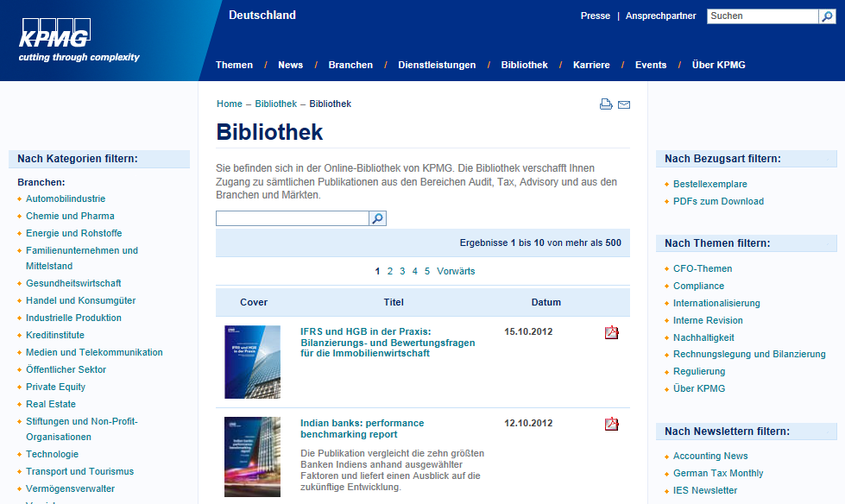Go to results page 4
845x504 pixels.
414,271
